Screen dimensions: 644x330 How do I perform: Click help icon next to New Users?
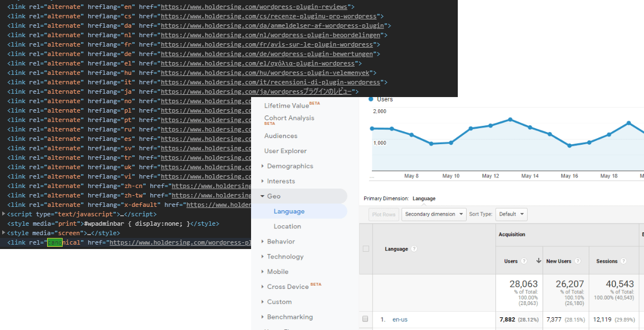pyautogui.click(x=578, y=261)
